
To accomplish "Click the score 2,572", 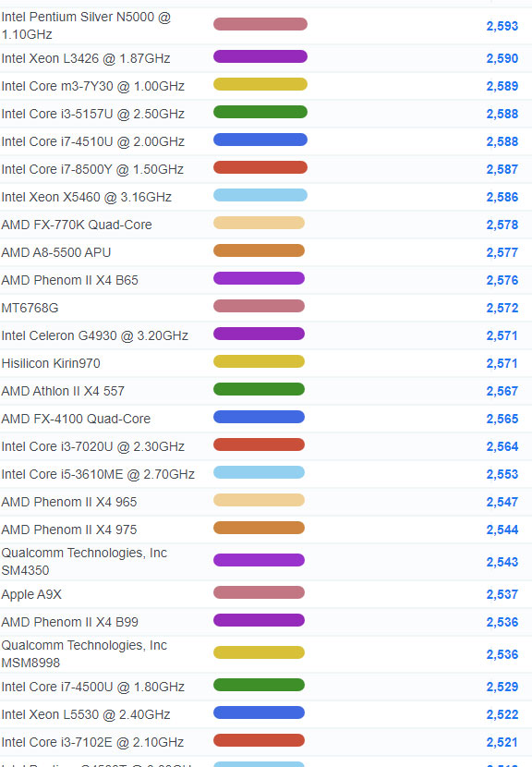I will pyautogui.click(x=502, y=308).
